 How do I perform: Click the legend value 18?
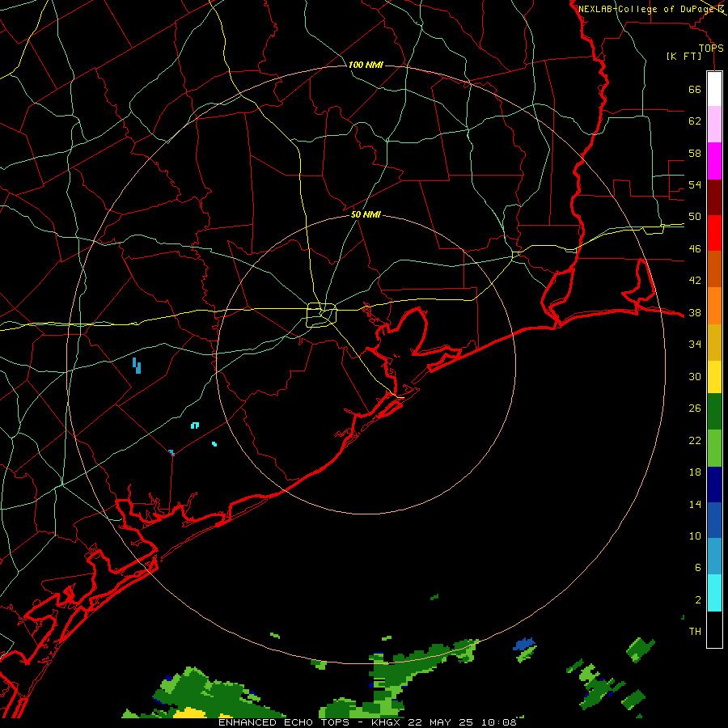click(695, 472)
